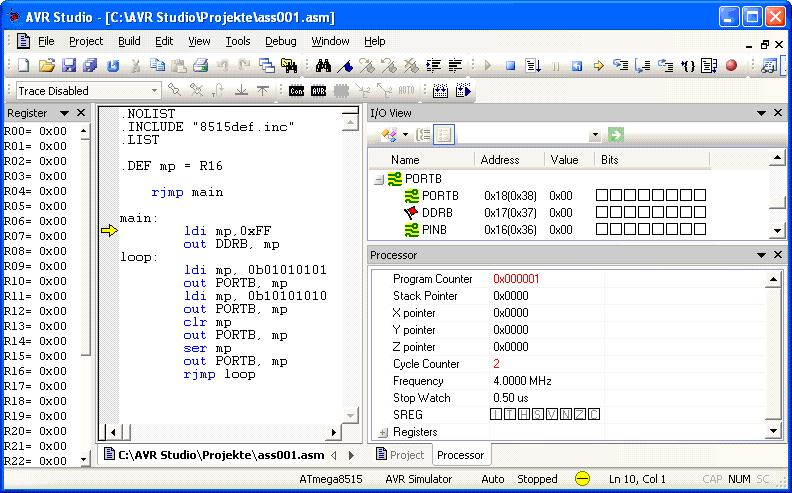
Task: Open the dropdown beside the I/O View pencil icon
Action: click(x=405, y=135)
